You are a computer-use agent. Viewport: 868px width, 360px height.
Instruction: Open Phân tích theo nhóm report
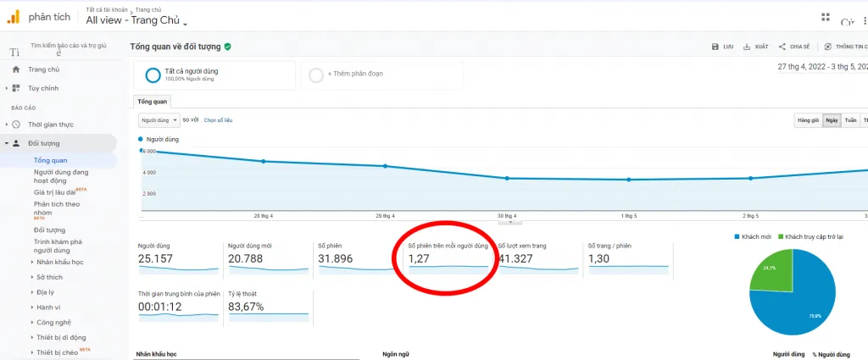pyautogui.click(x=57, y=208)
